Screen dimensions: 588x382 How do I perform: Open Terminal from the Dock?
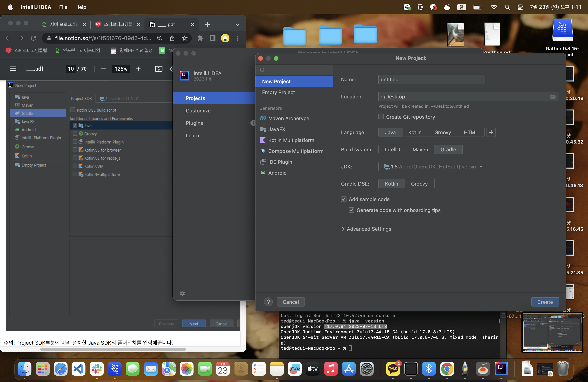411,369
